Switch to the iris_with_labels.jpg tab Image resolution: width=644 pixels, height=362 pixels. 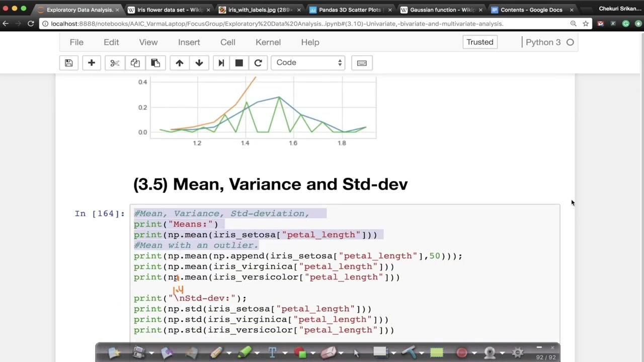coord(260,10)
